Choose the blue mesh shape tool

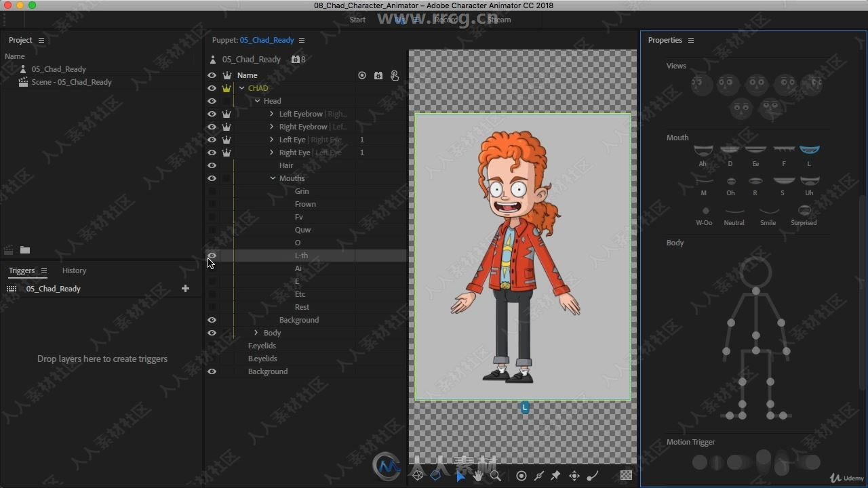tap(436, 476)
